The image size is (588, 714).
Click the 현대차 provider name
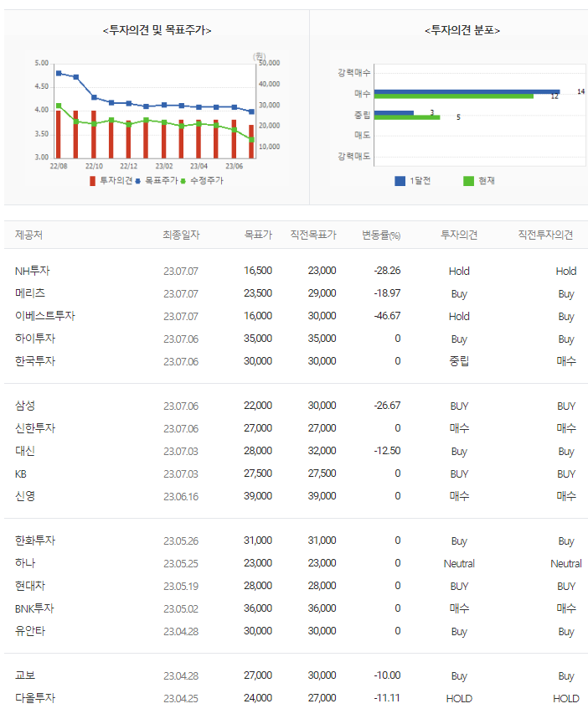30,586
